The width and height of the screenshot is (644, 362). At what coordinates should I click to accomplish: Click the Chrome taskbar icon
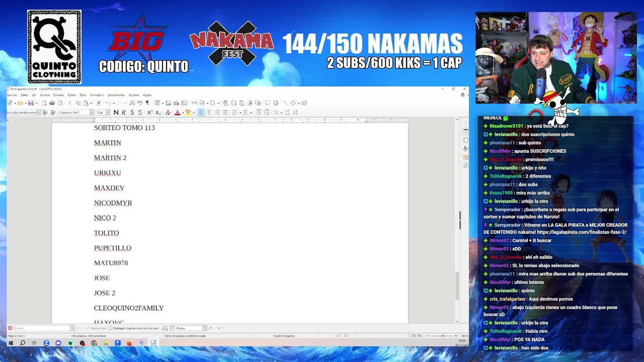tap(94, 343)
